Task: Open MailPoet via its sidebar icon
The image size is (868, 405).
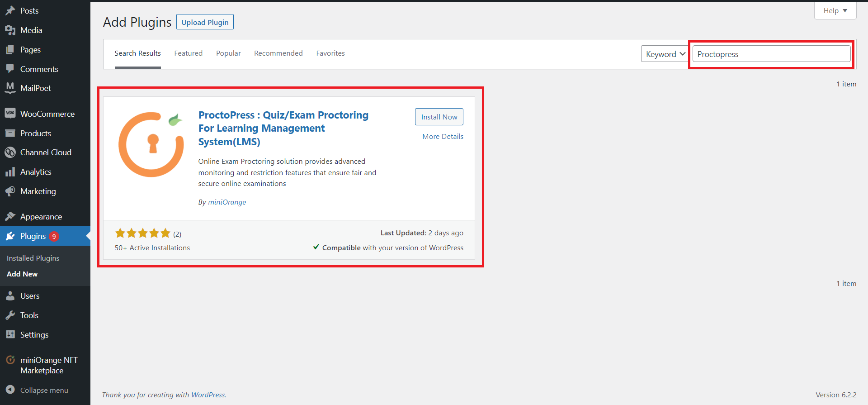Action: (10, 88)
